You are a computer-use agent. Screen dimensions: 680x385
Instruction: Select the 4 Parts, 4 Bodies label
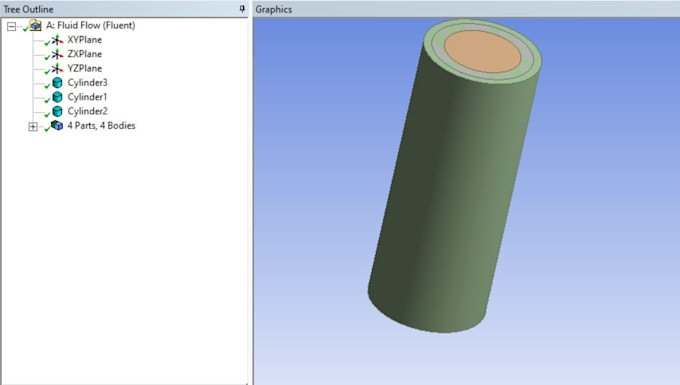[101, 125]
